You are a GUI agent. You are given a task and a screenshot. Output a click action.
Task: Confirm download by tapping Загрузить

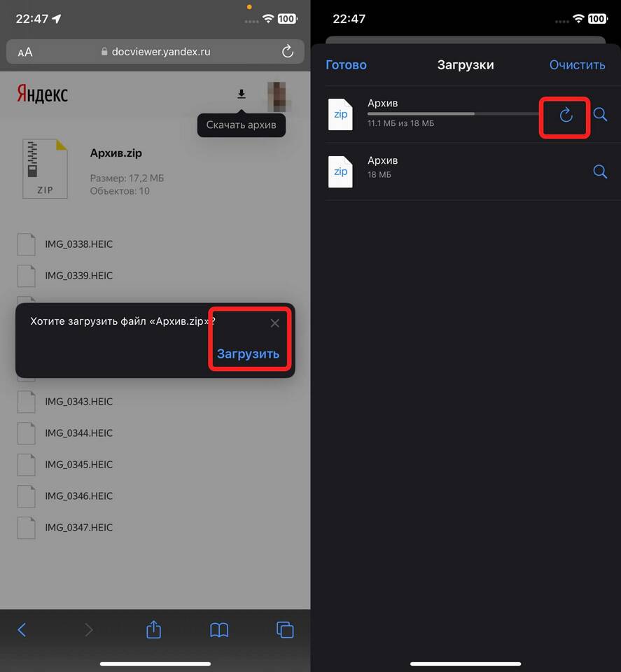(x=248, y=354)
